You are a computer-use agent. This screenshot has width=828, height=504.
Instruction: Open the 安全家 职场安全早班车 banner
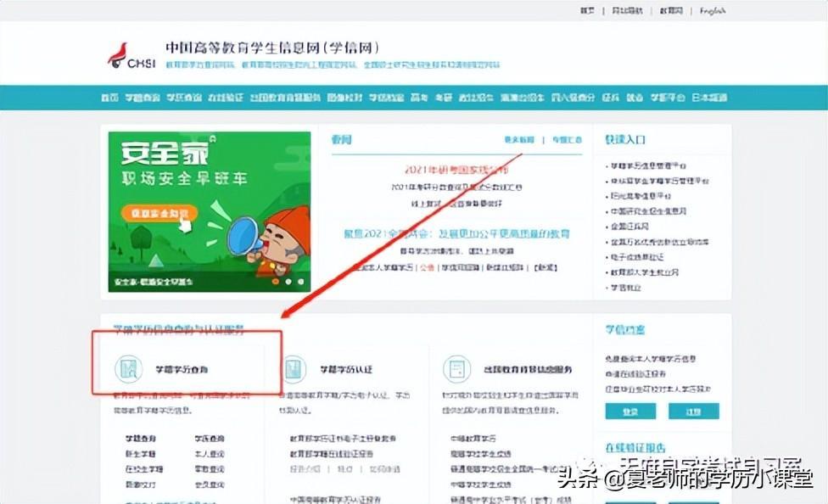tap(210, 211)
